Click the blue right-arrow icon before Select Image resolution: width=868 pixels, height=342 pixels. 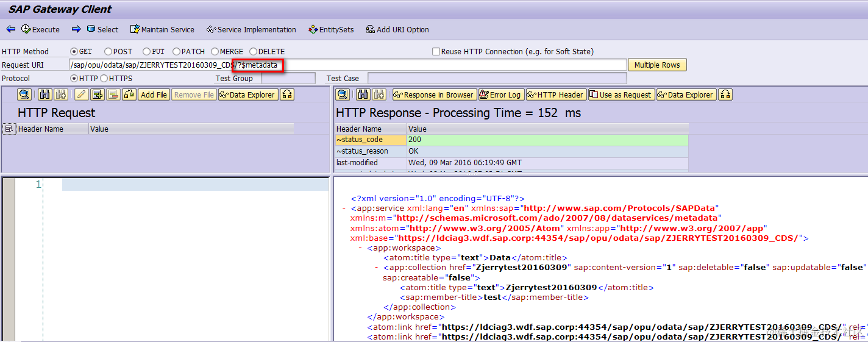click(x=76, y=29)
